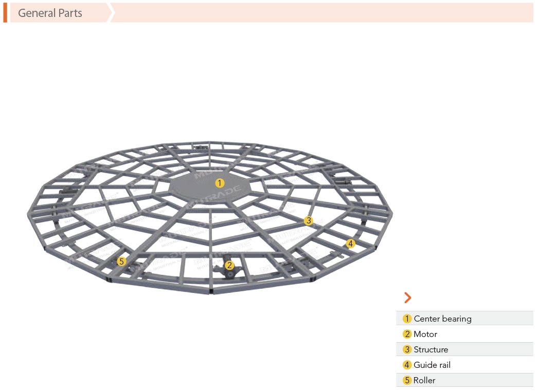Select the Roller legend text
Image resolution: width=538 pixels, height=392 pixels.
[x=424, y=380]
